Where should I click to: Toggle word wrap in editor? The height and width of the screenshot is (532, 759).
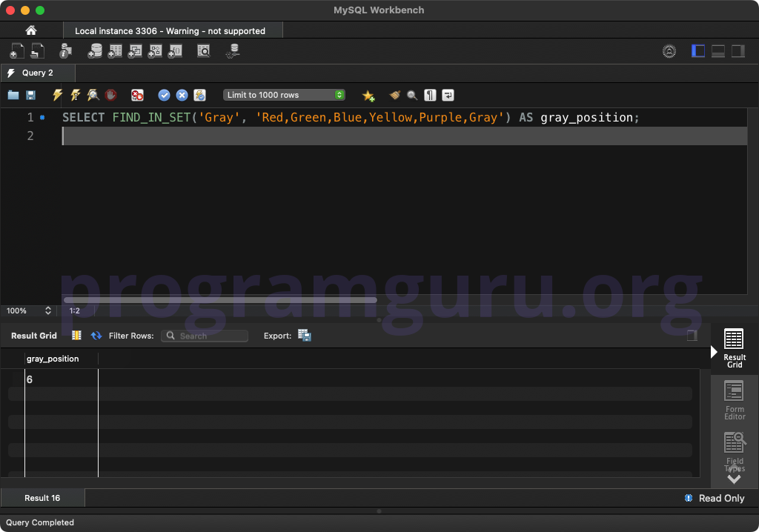pos(448,95)
